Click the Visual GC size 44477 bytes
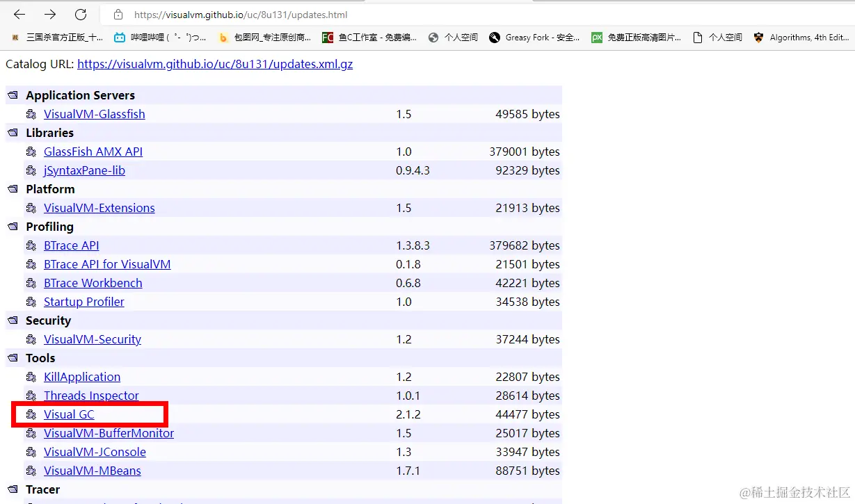This screenshot has width=855, height=504. [x=528, y=414]
